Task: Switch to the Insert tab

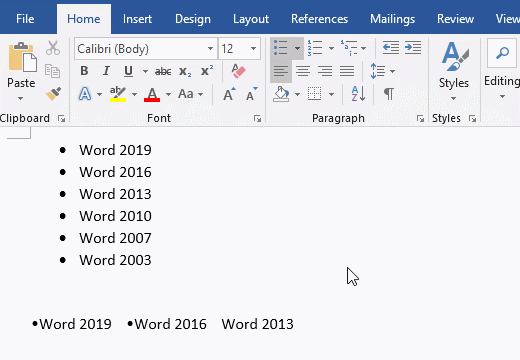Action: pos(137,19)
